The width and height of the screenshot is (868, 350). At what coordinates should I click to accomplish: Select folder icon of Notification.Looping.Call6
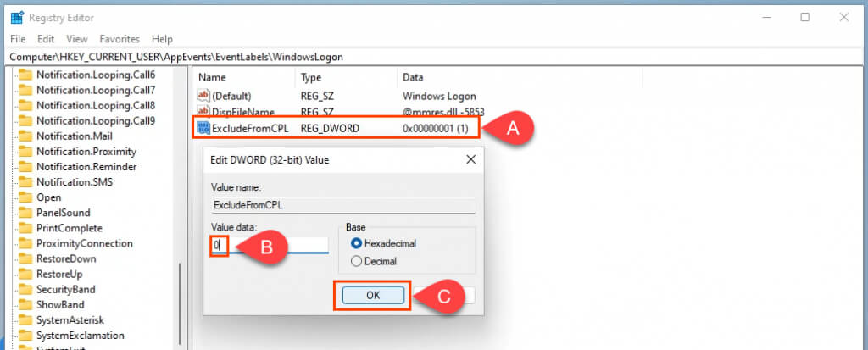pos(25,75)
